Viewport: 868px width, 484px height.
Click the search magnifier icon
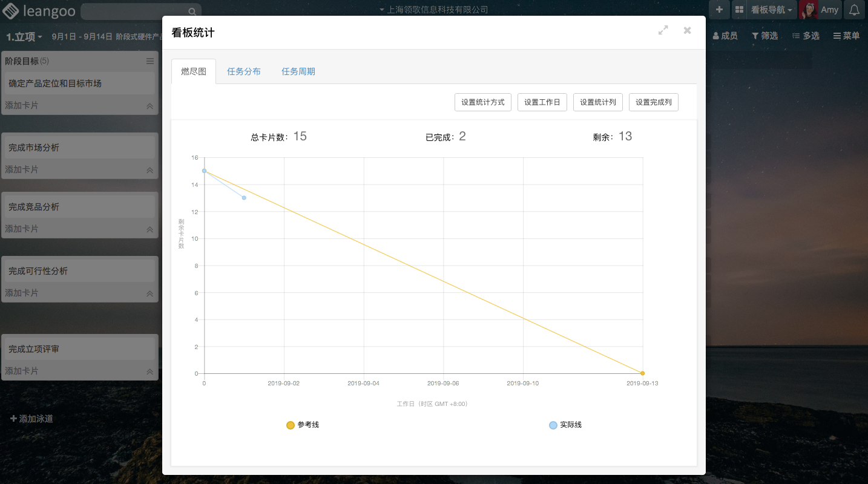tap(192, 11)
